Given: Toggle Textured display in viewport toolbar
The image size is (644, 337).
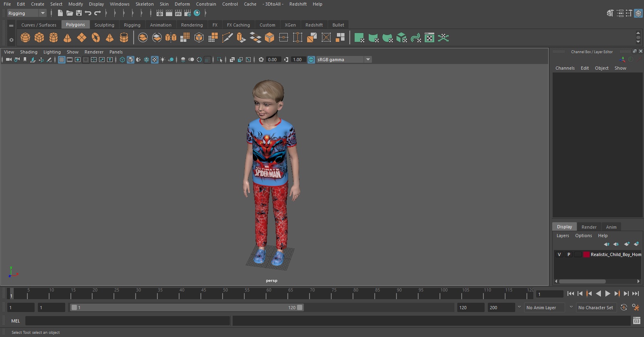Looking at the screenshot, I should (155, 60).
